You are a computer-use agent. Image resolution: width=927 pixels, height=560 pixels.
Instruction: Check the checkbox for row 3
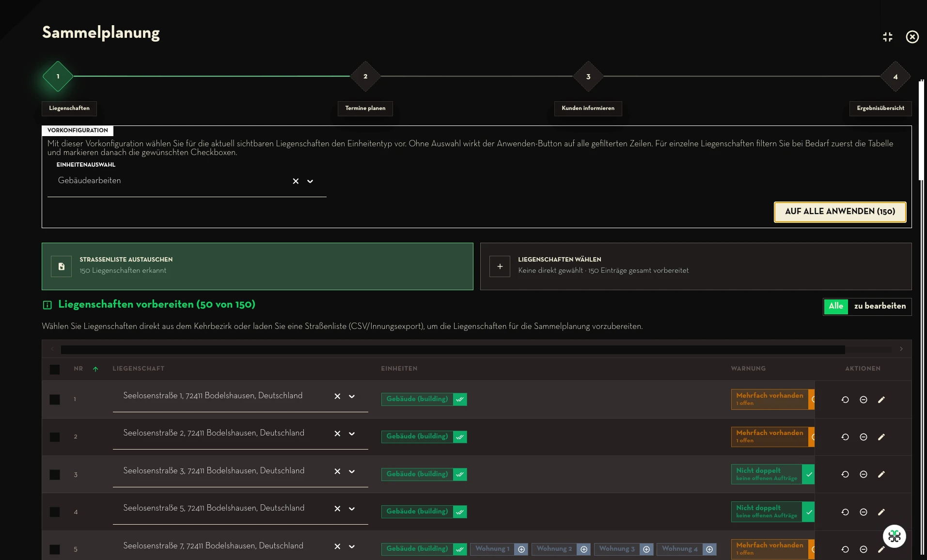tap(55, 475)
